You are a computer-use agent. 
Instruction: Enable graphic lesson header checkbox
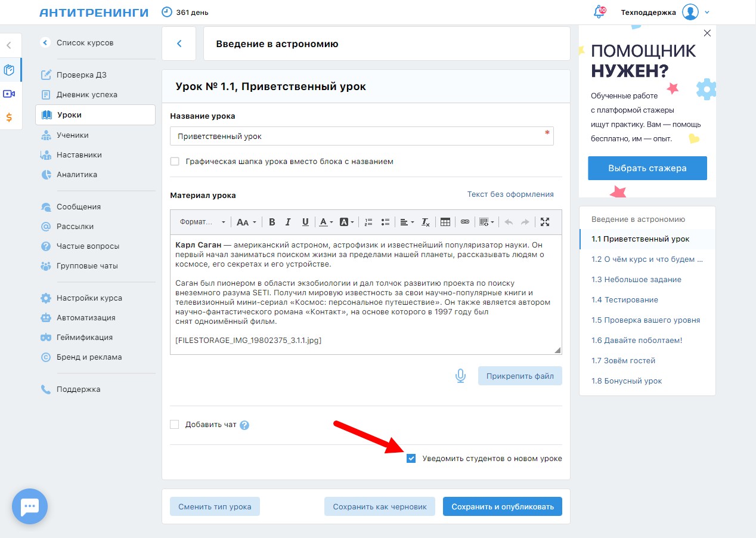[x=175, y=162]
